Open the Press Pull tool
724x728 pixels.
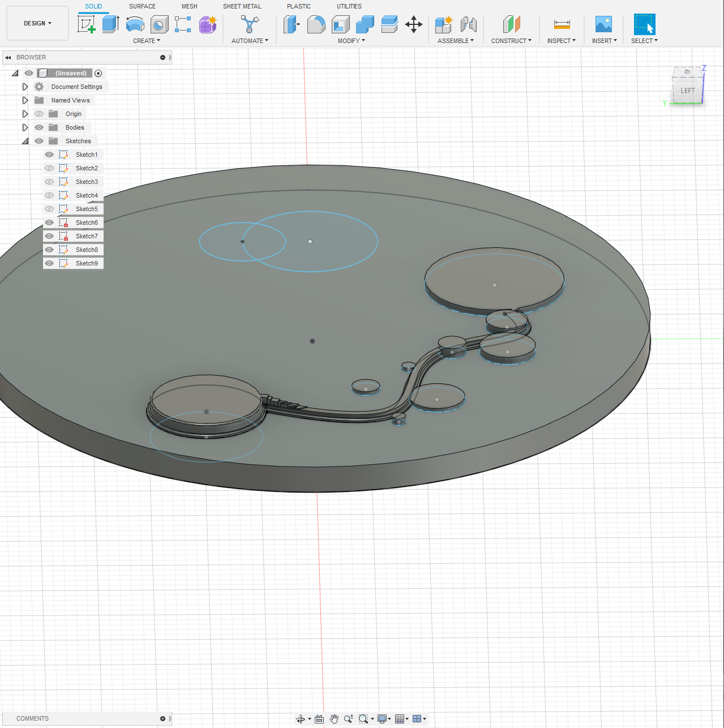coord(292,24)
